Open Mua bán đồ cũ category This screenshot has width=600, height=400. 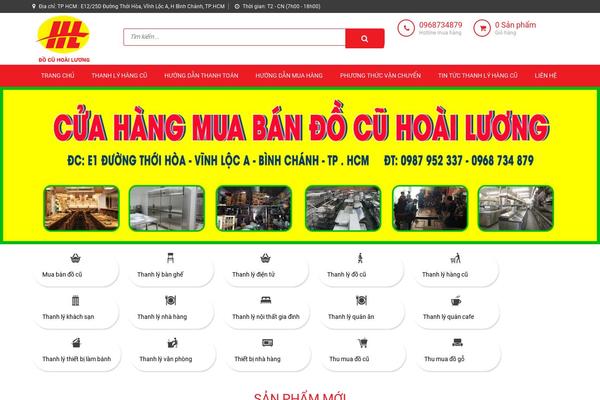point(62,274)
